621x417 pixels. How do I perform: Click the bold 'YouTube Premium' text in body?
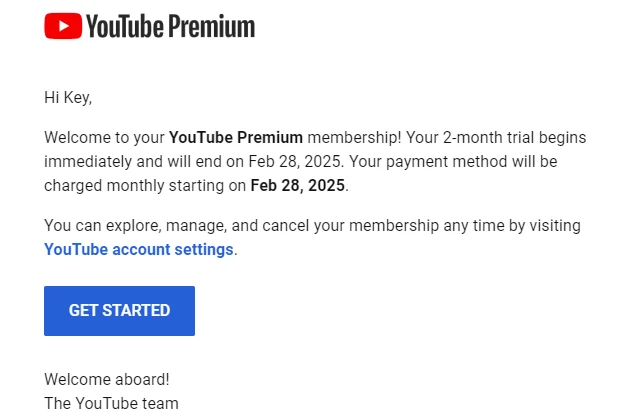click(x=236, y=138)
